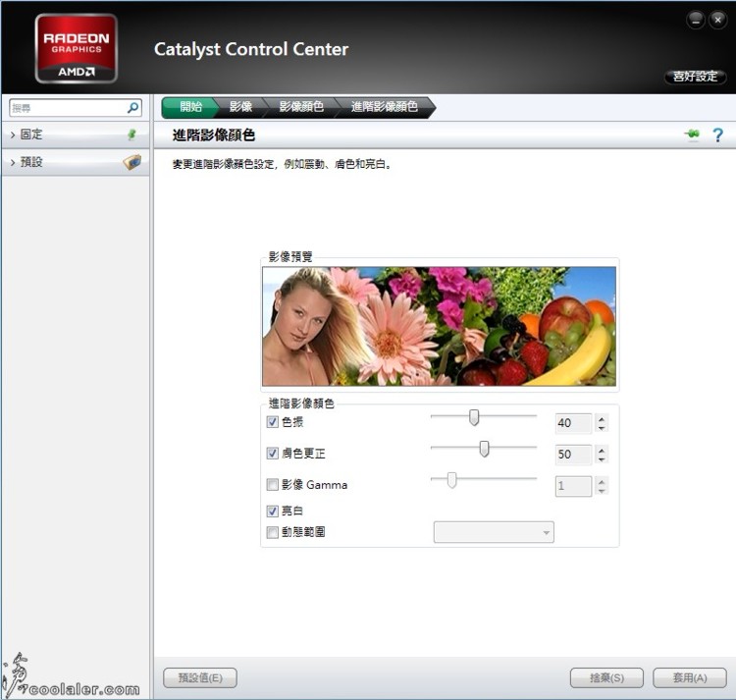Minimize the Catalyst Control Center window
Screen dimensions: 736x700
[x=695, y=21]
